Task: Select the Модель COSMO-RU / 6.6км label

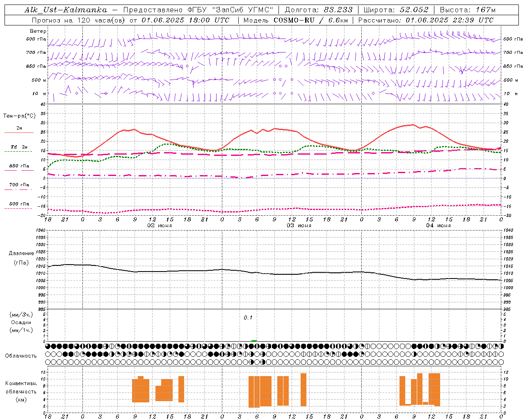Action: (295, 20)
